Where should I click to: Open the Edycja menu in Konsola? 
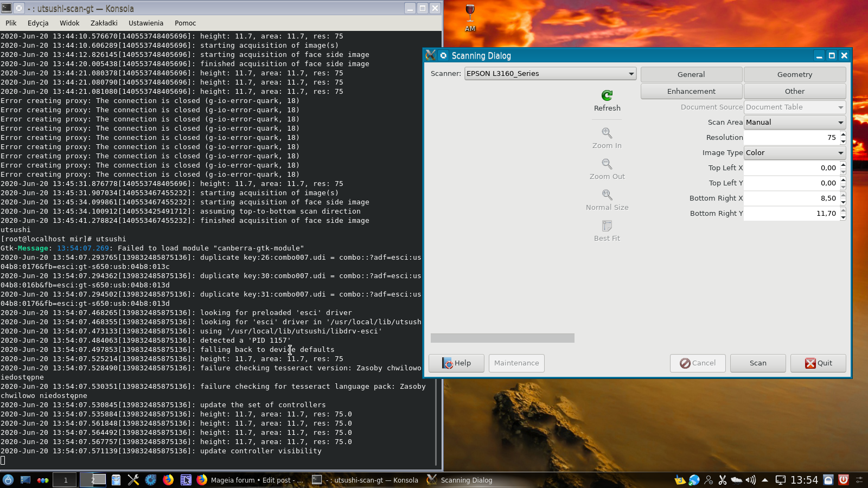[x=38, y=23]
